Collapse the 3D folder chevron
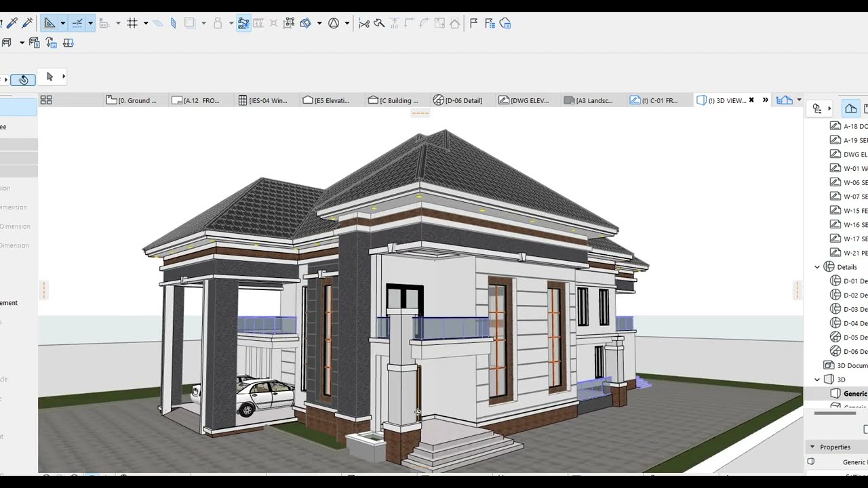 click(817, 380)
